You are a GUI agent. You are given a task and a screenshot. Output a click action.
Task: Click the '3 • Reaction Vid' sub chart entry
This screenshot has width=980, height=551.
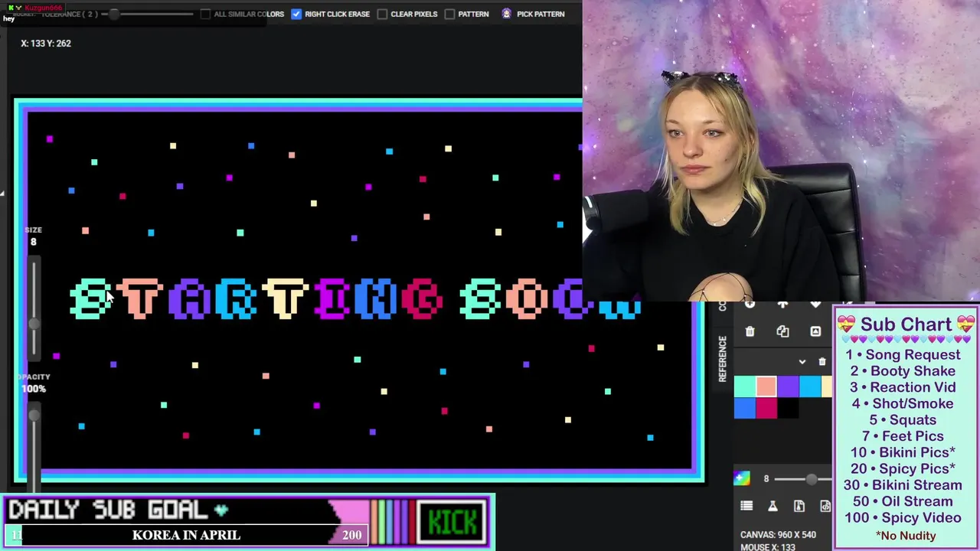pyautogui.click(x=903, y=387)
